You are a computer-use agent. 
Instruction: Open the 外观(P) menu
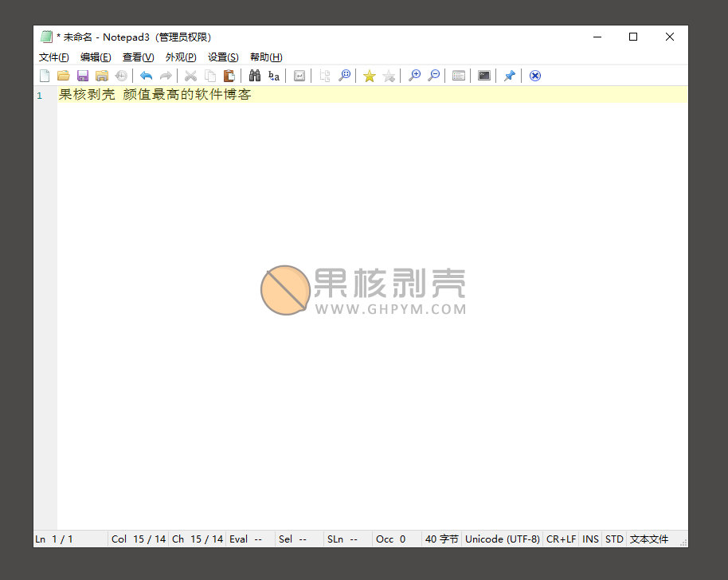tap(181, 57)
